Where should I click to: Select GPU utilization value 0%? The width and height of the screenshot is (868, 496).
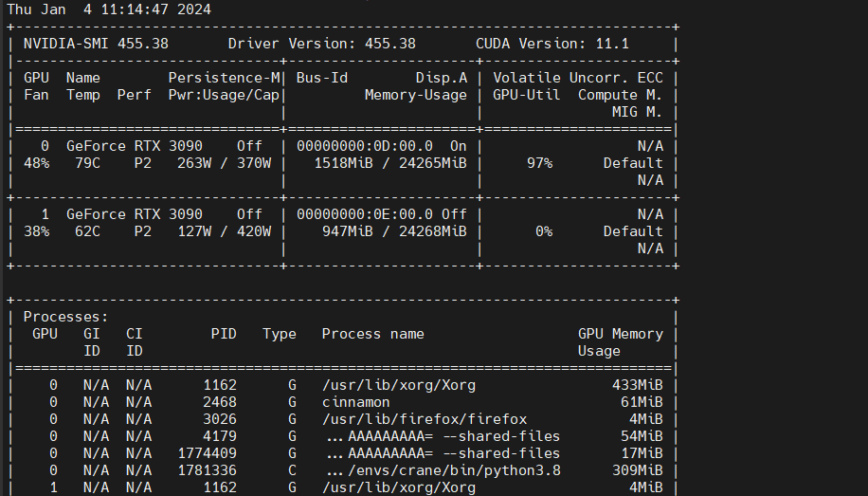pyautogui.click(x=544, y=231)
